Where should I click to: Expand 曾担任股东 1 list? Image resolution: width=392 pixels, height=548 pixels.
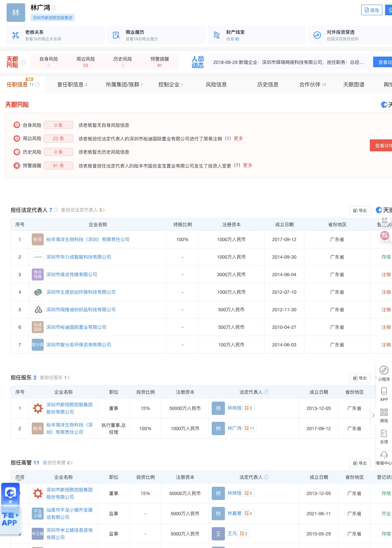(55, 377)
